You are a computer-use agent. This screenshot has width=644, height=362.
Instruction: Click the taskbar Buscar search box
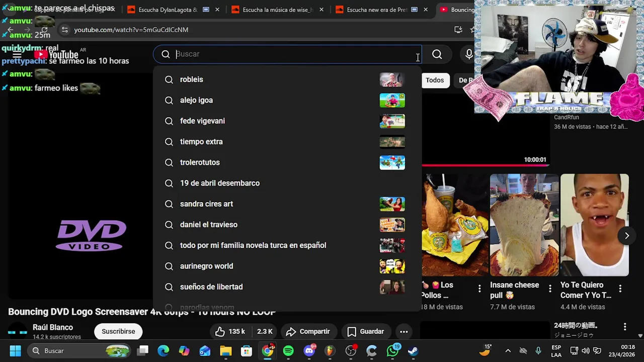click(x=79, y=350)
